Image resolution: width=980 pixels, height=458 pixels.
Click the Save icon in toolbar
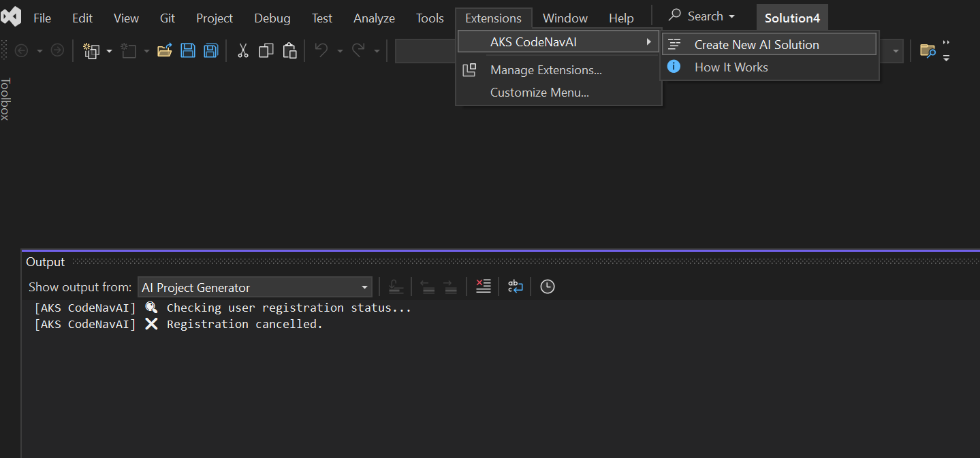188,50
